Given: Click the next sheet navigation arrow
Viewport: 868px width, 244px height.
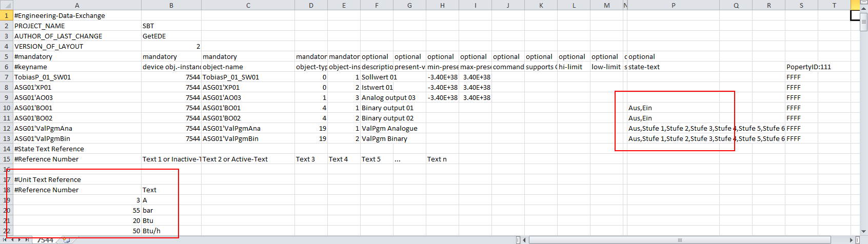Looking at the screenshot, I should [x=20, y=240].
